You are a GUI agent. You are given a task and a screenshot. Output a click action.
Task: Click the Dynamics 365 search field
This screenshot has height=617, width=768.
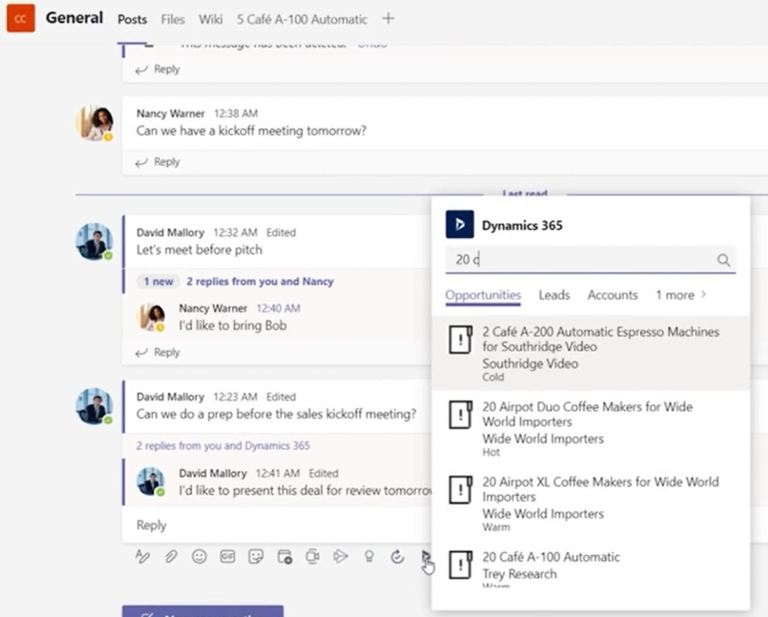(591, 260)
